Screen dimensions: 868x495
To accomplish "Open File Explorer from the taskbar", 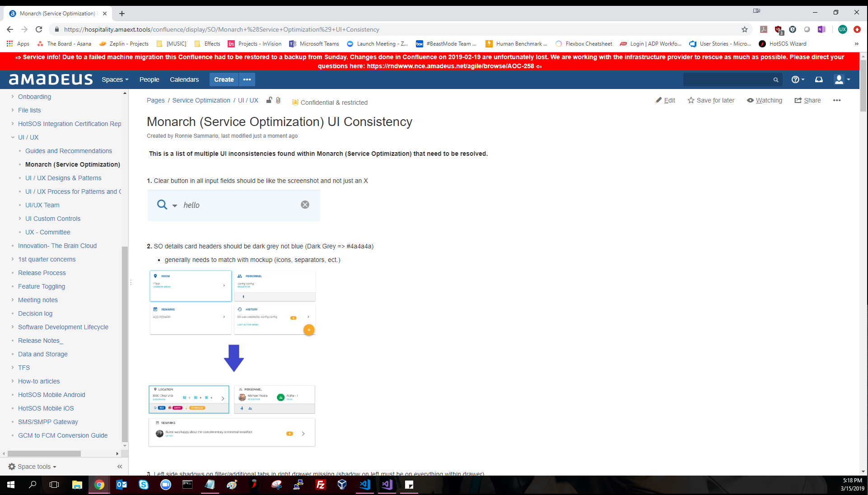I will click(x=77, y=485).
